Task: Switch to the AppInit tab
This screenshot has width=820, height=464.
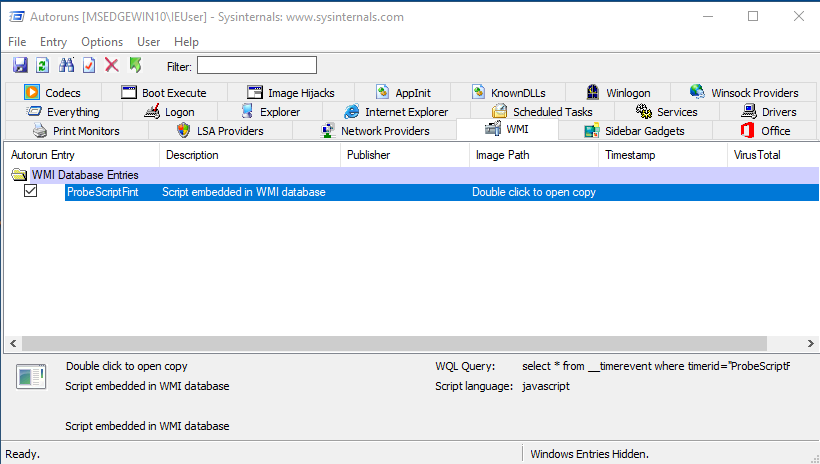Action: (x=403, y=93)
